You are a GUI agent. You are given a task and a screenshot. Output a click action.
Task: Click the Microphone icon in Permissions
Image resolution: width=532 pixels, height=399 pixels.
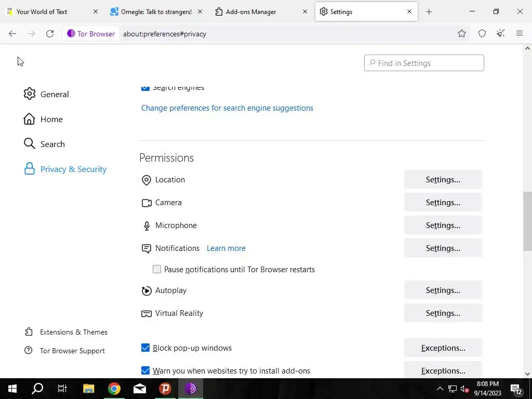[x=146, y=225]
